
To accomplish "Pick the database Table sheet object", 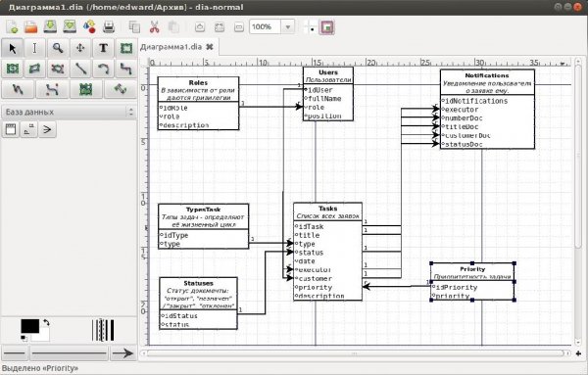I will click(x=11, y=129).
